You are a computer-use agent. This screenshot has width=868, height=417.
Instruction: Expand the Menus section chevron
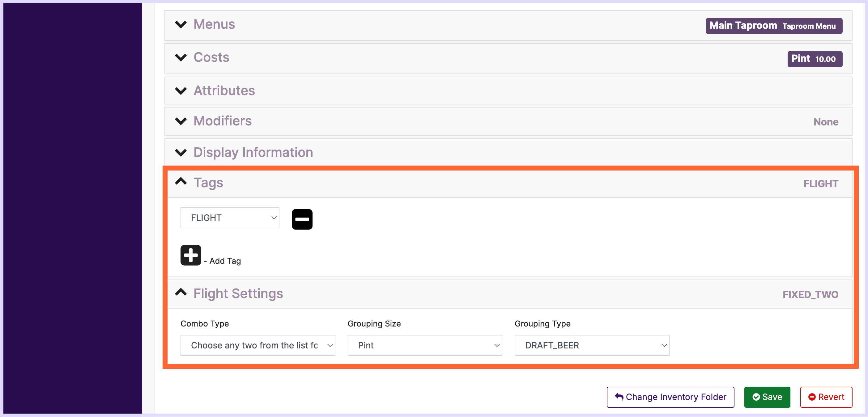[181, 24]
